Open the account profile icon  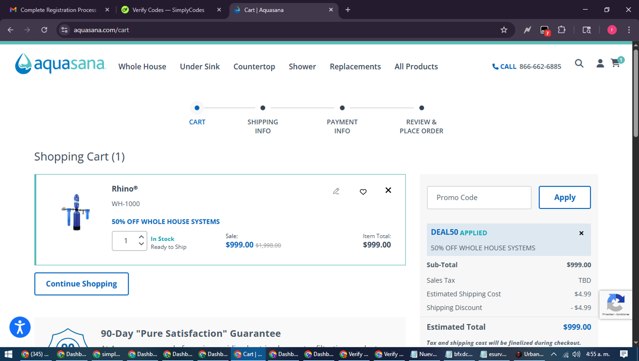[600, 63]
